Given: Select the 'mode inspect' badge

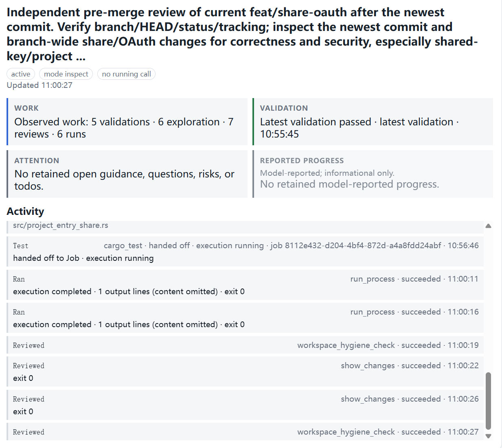Looking at the screenshot, I should click(66, 74).
